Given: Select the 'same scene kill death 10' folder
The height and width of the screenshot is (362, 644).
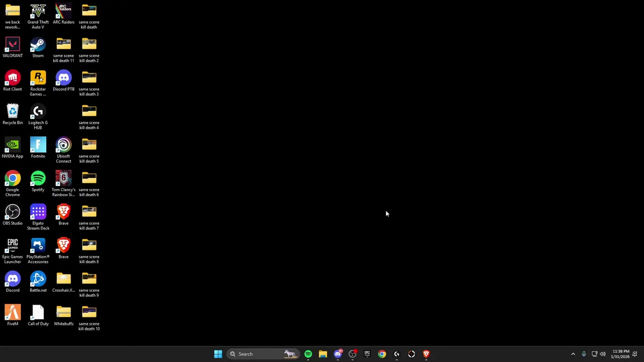Looking at the screenshot, I should coord(89,318).
